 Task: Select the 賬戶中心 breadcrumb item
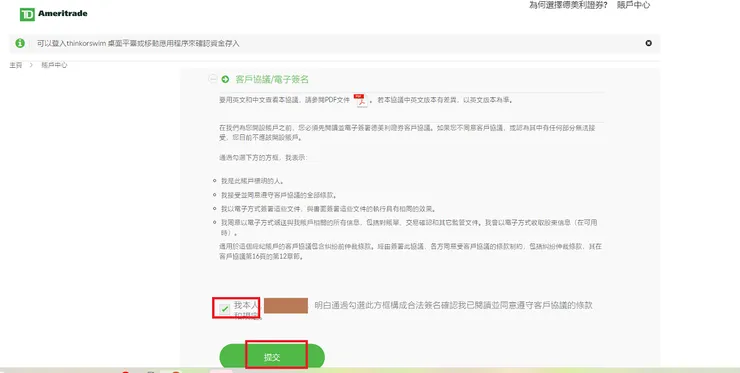[54, 65]
